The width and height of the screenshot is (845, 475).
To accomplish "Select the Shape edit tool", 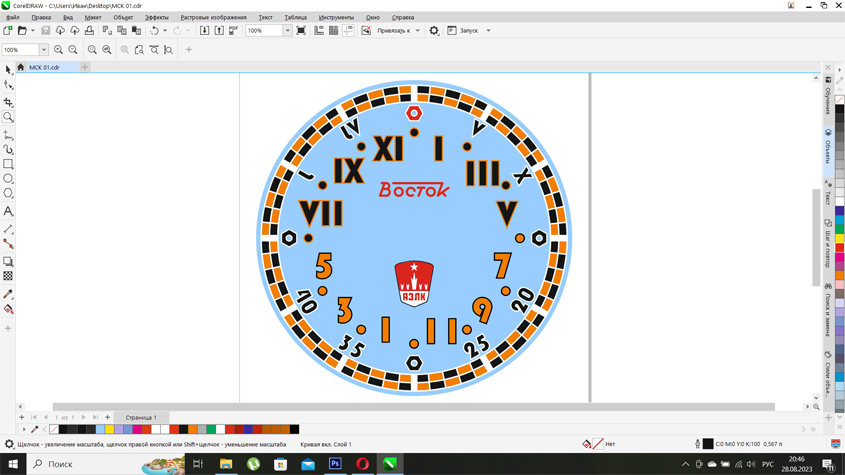I will (x=8, y=85).
